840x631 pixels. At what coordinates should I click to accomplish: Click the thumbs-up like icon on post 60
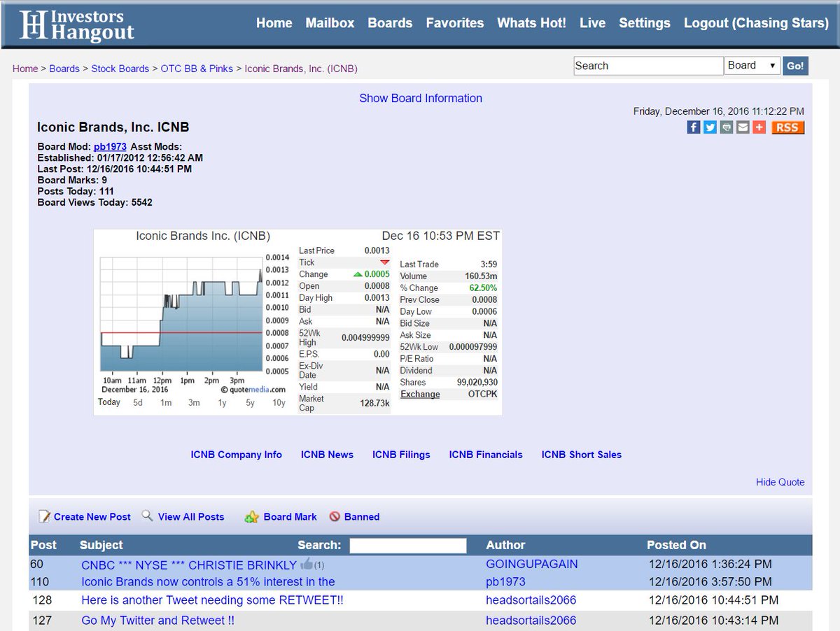tap(306, 564)
